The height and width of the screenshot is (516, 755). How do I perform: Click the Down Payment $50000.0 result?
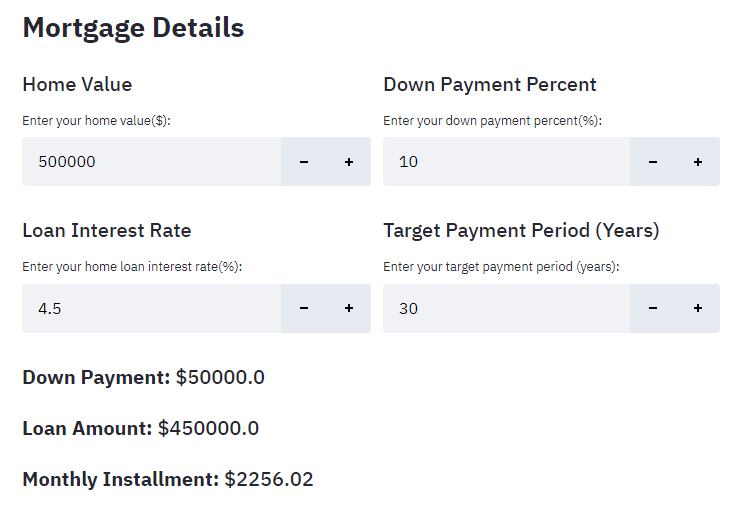tap(144, 378)
